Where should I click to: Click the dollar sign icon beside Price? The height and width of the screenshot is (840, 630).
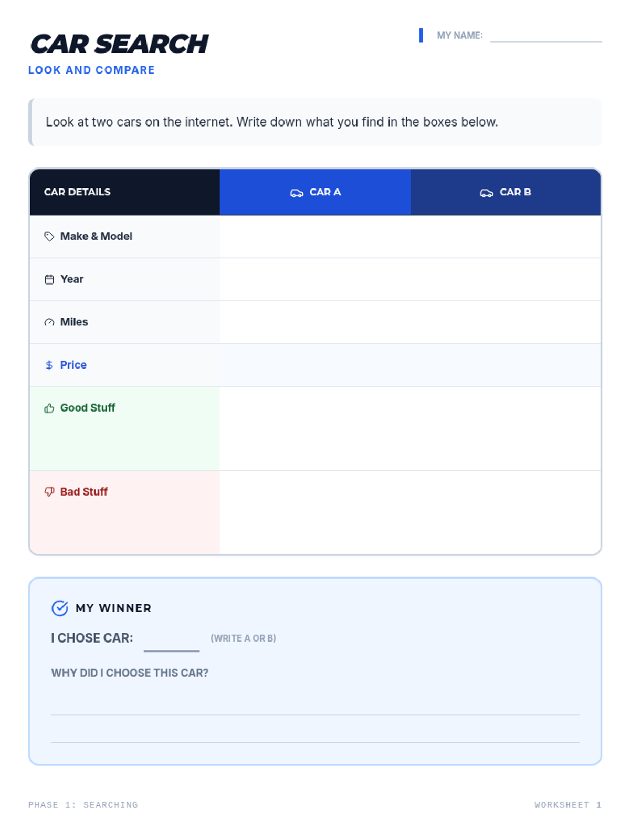(49, 365)
